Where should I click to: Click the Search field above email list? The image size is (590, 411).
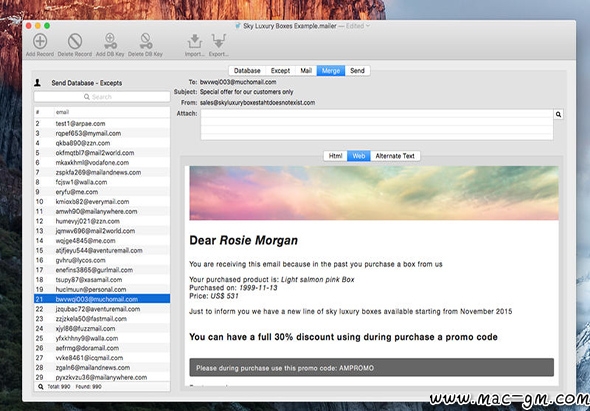[102, 97]
